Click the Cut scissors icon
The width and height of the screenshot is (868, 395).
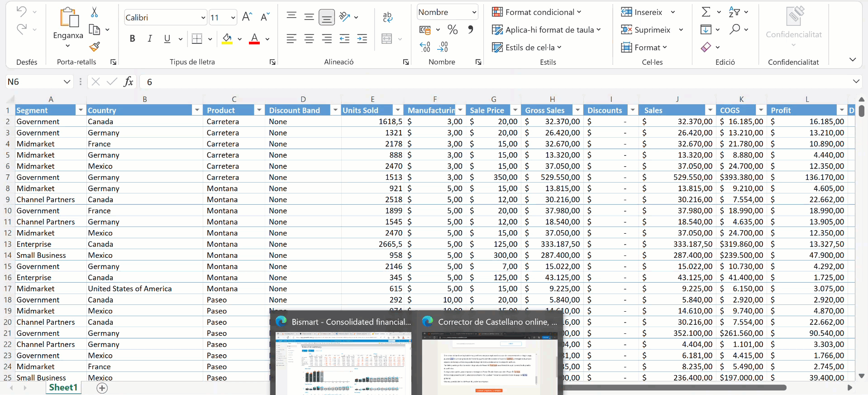[94, 12]
